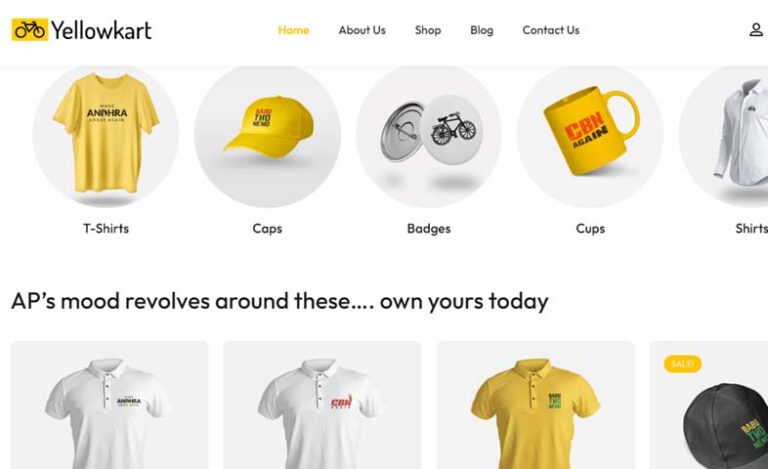View the white CBN polo shirt product

pyautogui.click(x=322, y=405)
